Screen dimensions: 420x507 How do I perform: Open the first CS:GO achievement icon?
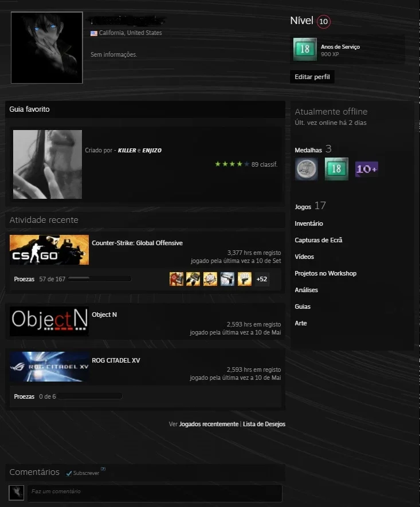pyautogui.click(x=176, y=279)
